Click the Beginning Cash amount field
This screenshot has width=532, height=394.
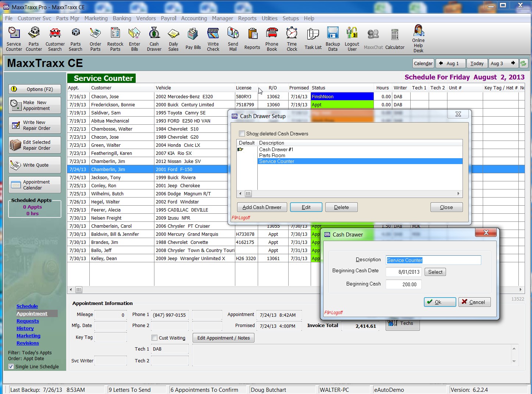(x=404, y=284)
